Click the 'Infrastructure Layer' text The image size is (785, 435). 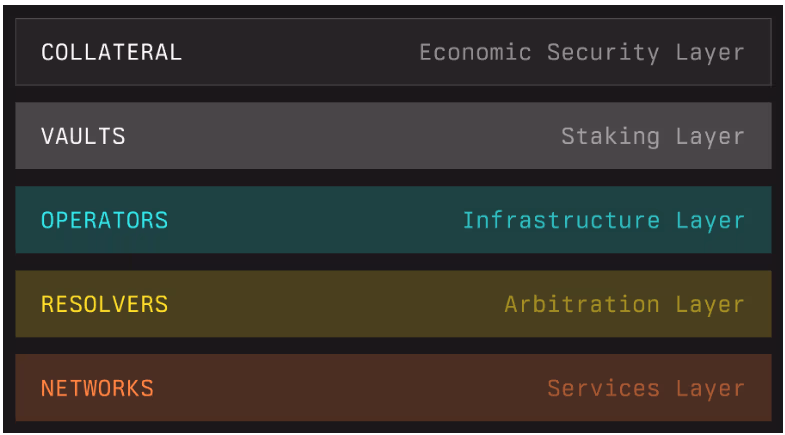(x=603, y=220)
